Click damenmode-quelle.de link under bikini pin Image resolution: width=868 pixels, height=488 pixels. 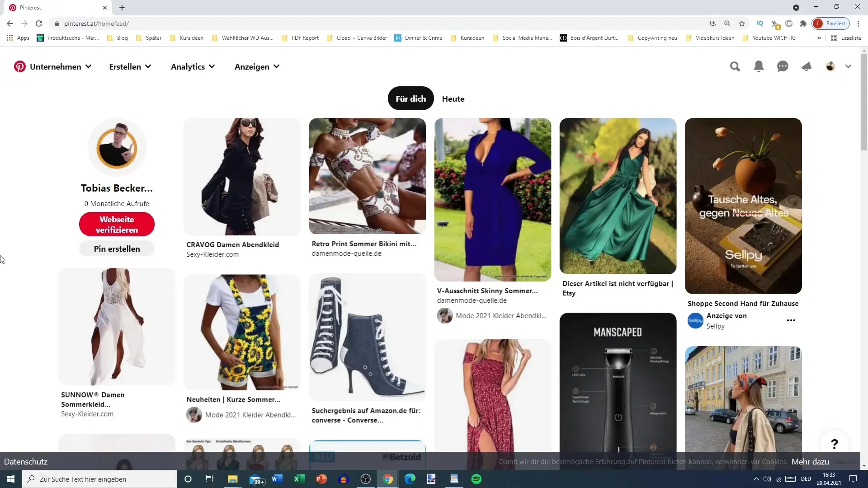click(x=346, y=253)
